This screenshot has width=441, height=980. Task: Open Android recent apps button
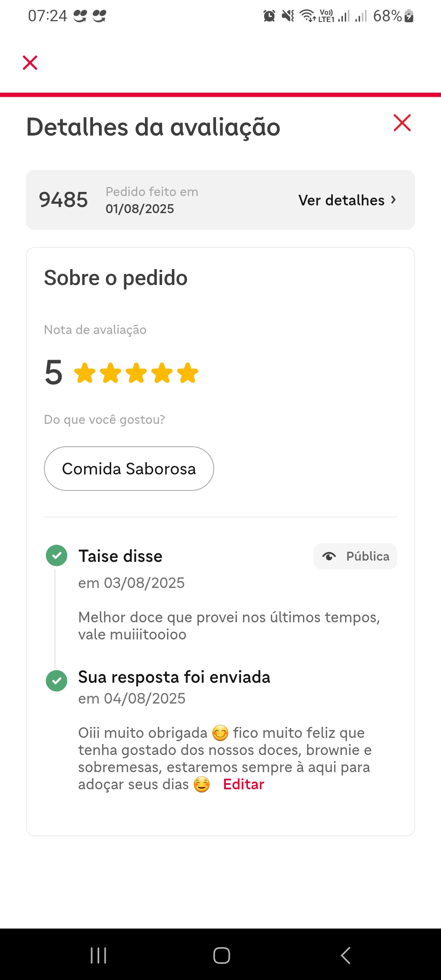click(98, 955)
